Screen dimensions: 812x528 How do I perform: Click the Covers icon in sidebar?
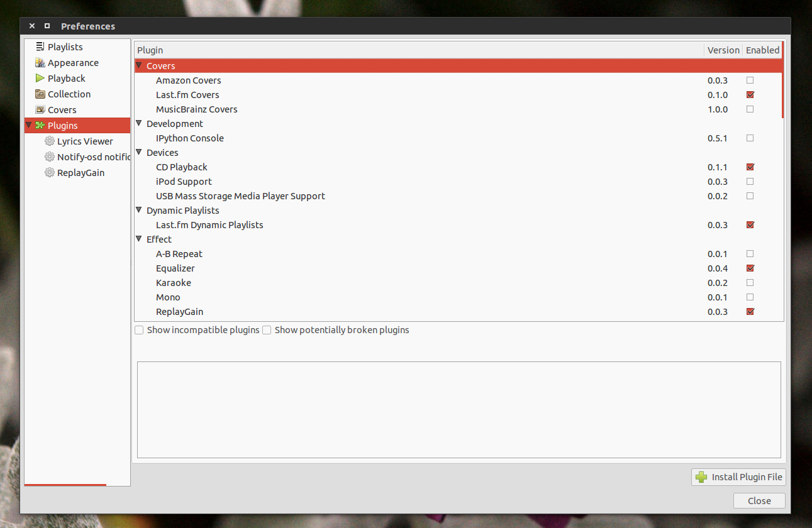tap(40, 109)
